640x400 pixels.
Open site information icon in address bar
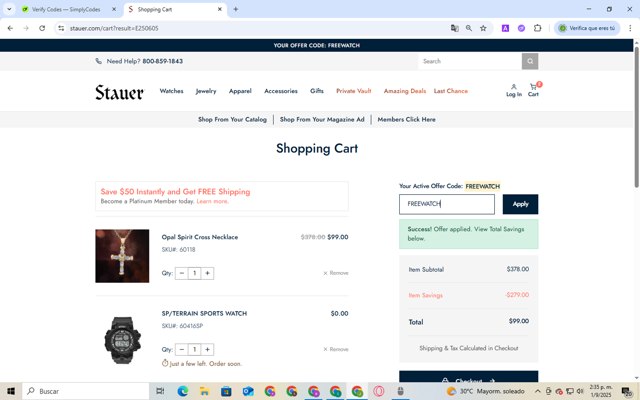point(61,28)
